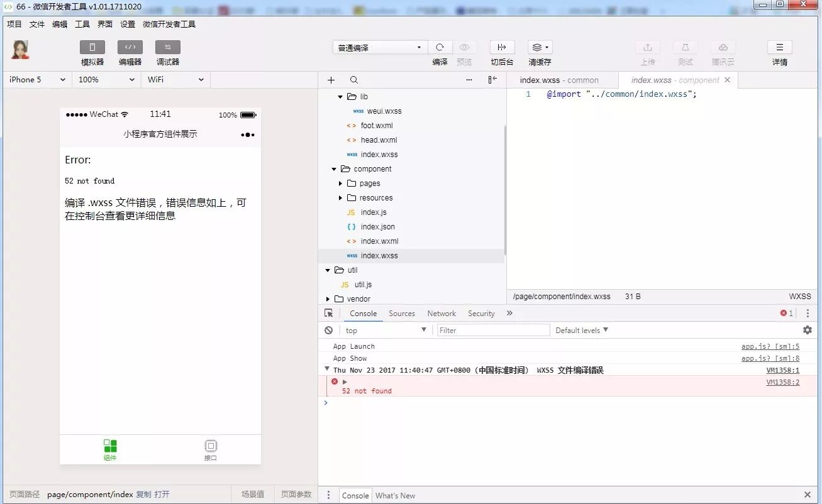Switch to index.wxss - common editor tab
Viewport: 822px width, 504px height.
(x=559, y=80)
